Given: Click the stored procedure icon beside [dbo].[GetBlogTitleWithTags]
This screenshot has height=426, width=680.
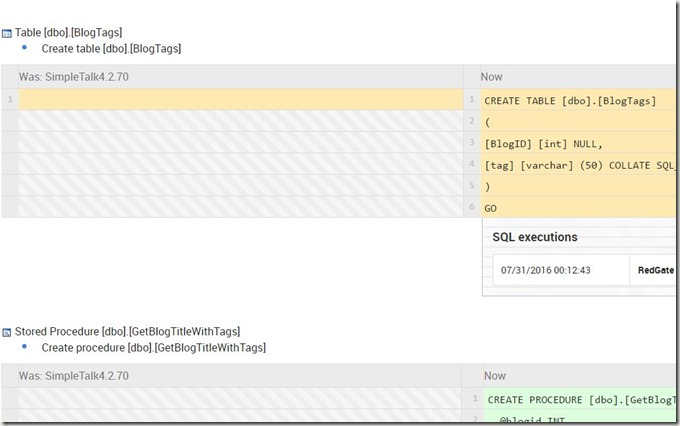Looking at the screenshot, I should click(x=8, y=331).
